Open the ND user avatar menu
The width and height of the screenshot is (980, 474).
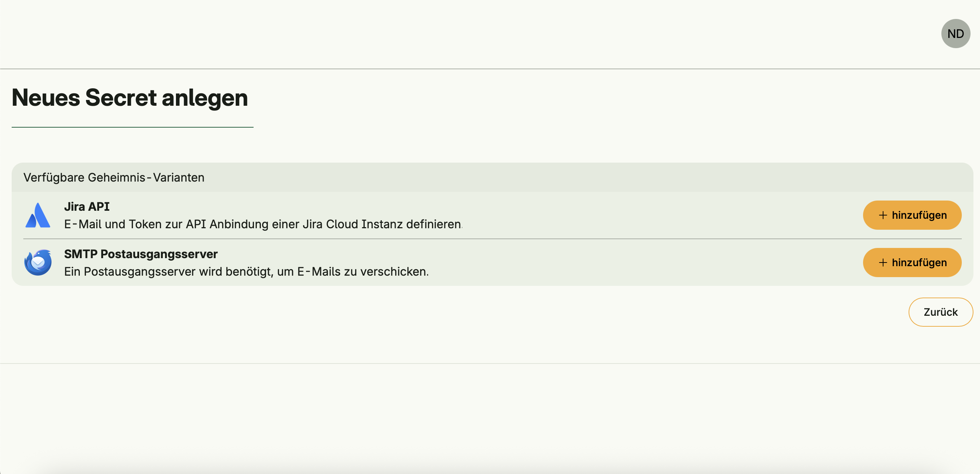click(x=955, y=34)
